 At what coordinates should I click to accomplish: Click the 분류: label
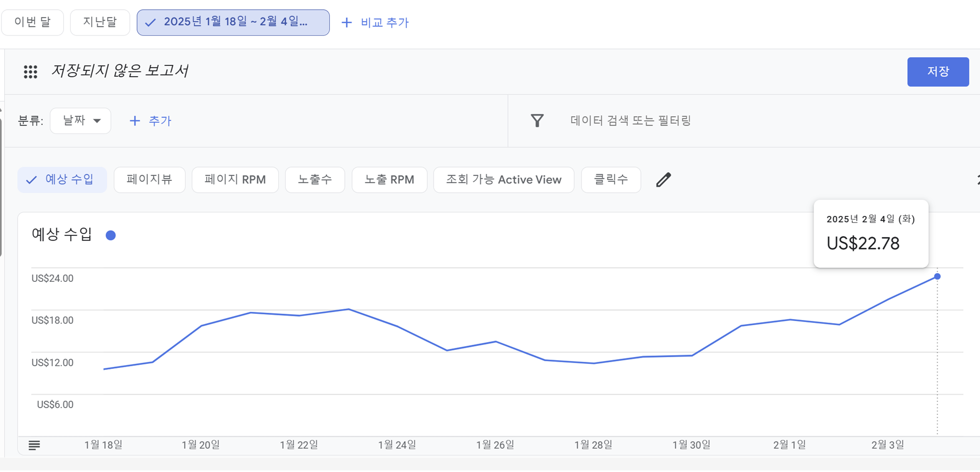(x=30, y=121)
